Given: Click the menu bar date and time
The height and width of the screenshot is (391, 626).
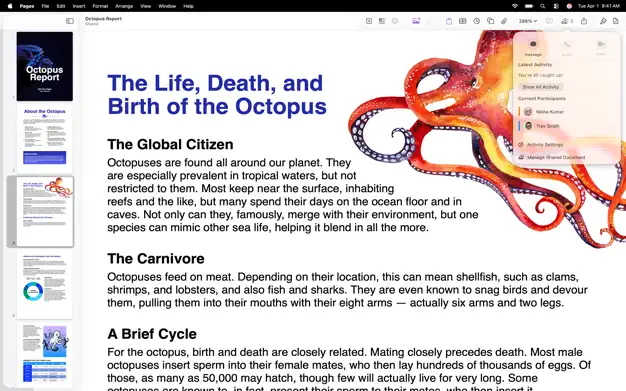Looking at the screenshot, I should [x=598, y=6].
